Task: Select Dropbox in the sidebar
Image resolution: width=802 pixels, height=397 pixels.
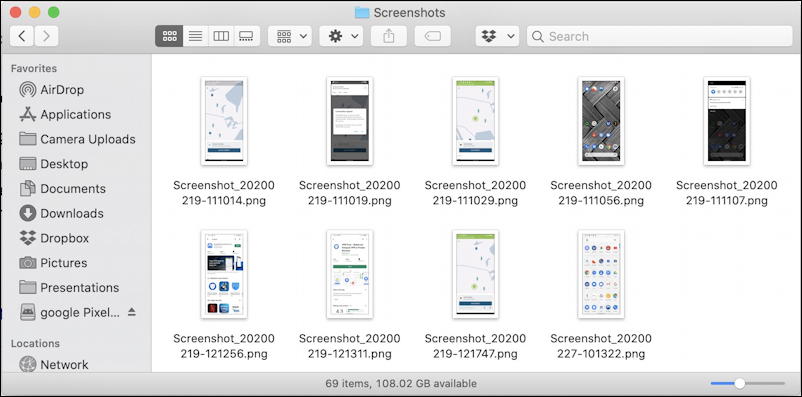Action: 54,238
